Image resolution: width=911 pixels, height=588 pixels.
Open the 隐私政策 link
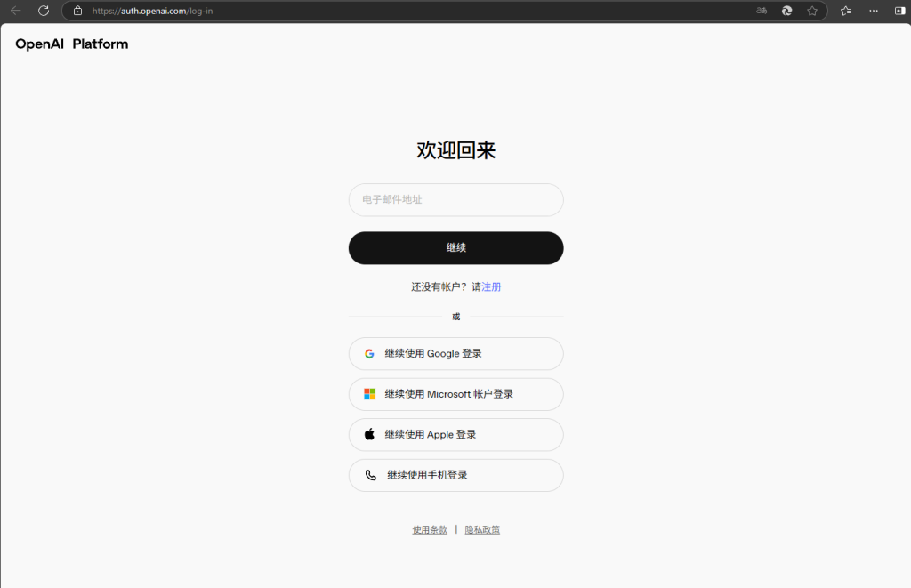[482, 528]
